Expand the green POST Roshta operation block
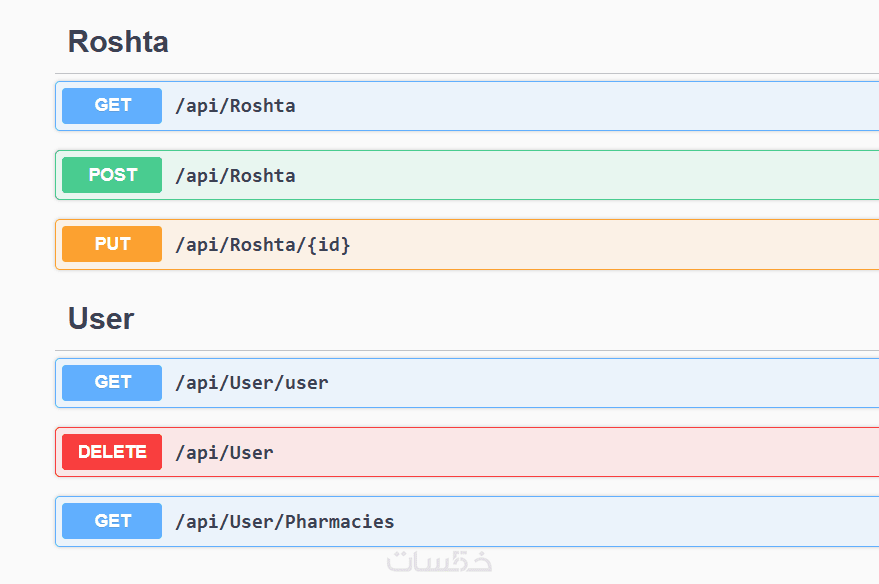The width and height of the screenshot is (879, 584). [600, 175]
